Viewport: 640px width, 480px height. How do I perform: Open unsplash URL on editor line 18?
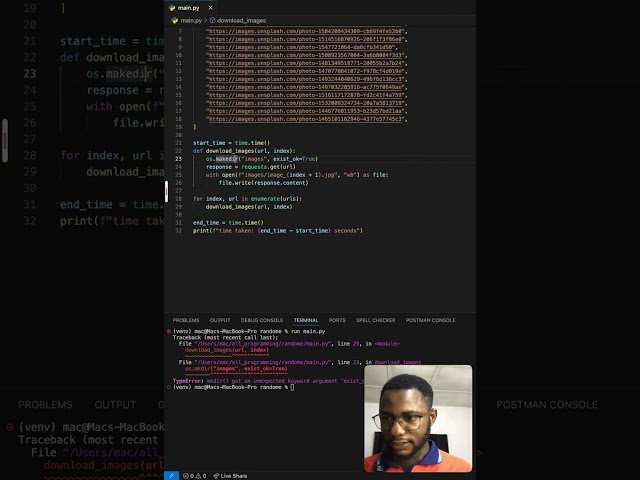pos(306,119)
